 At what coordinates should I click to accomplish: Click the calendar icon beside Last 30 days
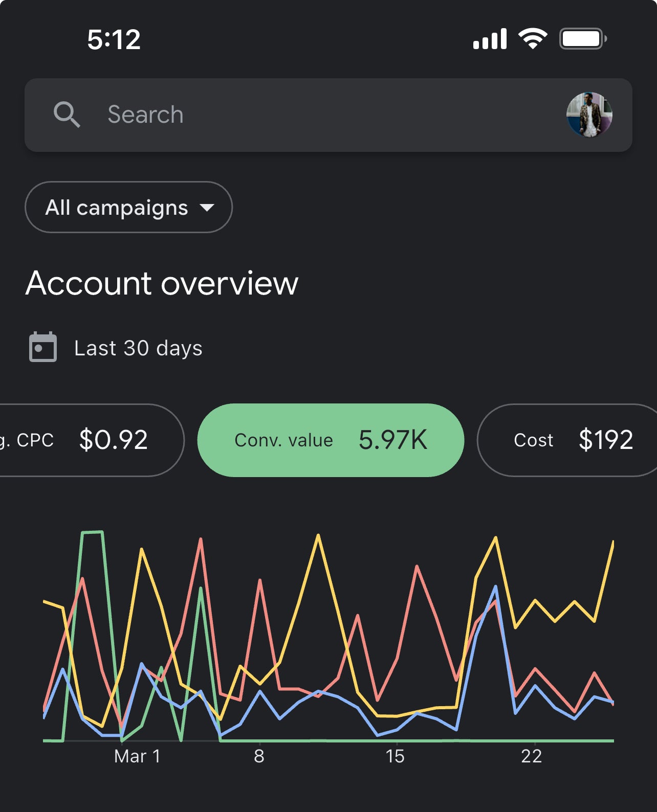pyautogui.click(x=43, y=348)
